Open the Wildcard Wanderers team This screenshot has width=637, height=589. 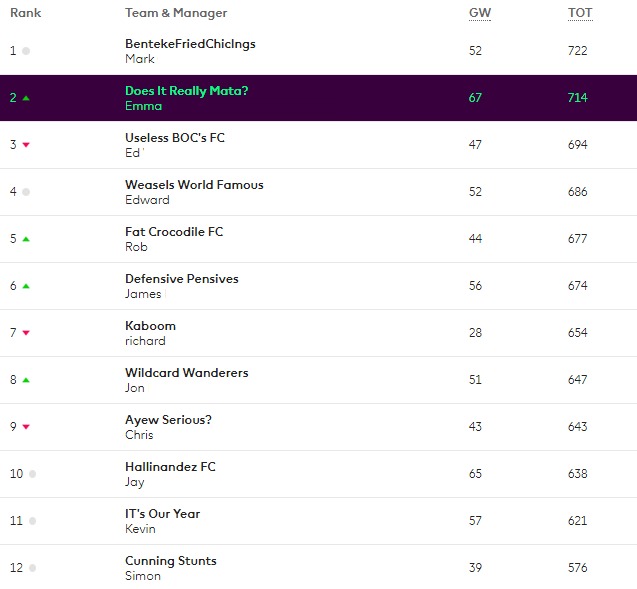click(x=186, y=372)
